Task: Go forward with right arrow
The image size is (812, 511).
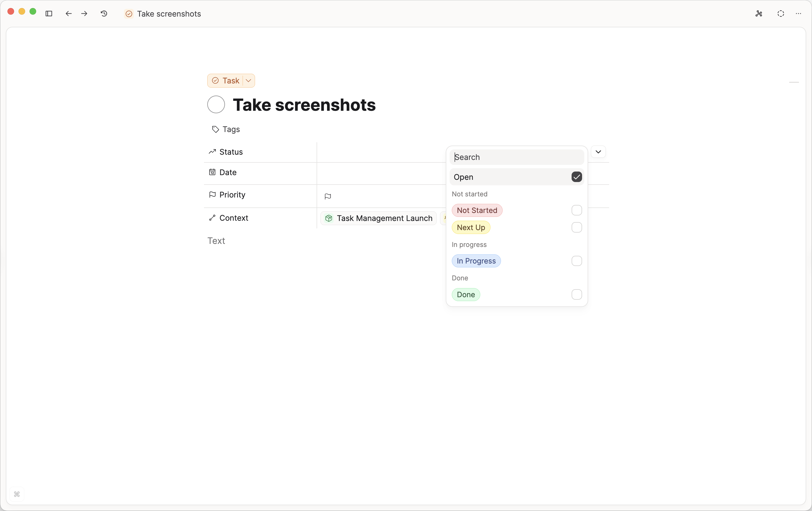Action: [84, 14]
